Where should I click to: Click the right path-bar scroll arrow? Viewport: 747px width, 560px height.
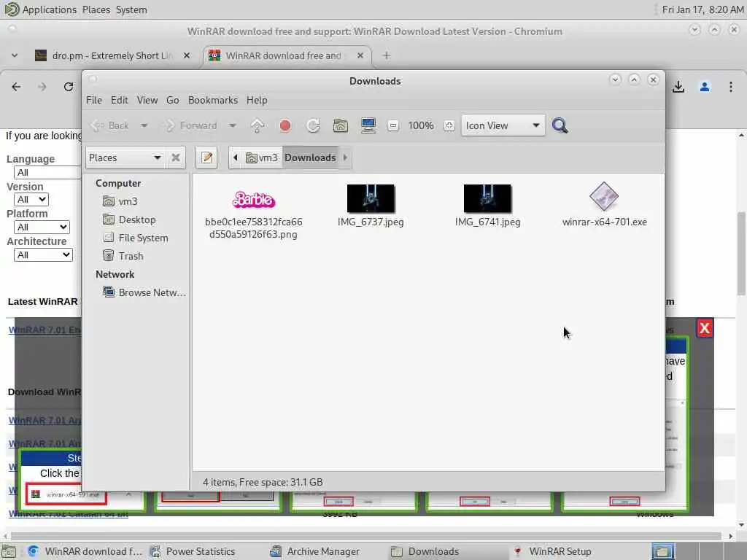tap(345, 157)
